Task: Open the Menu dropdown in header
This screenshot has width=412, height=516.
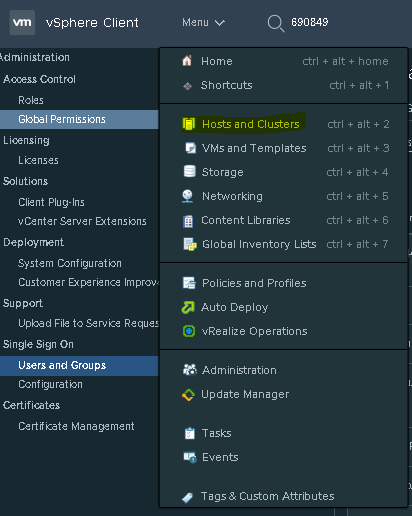Action: click(x=203, y=22)
